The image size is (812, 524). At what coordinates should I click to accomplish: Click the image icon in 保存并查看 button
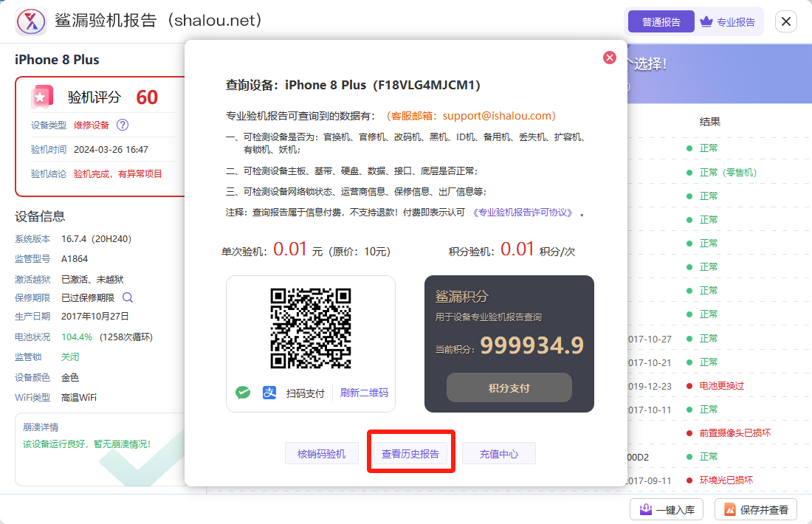pos(729,509)
